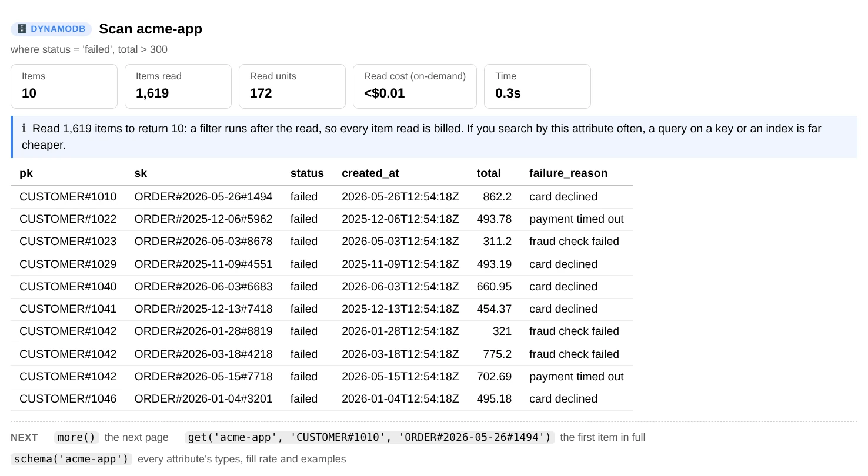This screenshot has height=476, width=868.
Task: Click the sk cell ORDER#2026-06-03#6683
Action: [203, 287]
